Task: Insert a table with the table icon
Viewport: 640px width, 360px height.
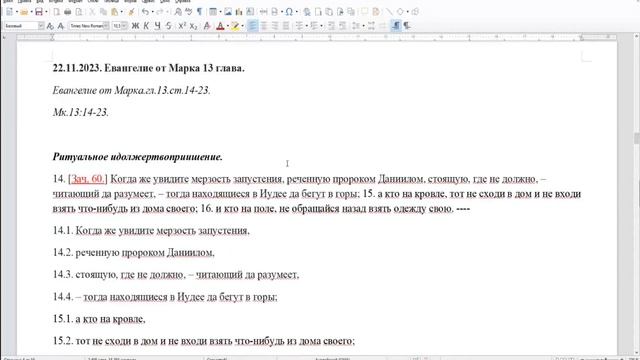Action: tap(213, 12)
